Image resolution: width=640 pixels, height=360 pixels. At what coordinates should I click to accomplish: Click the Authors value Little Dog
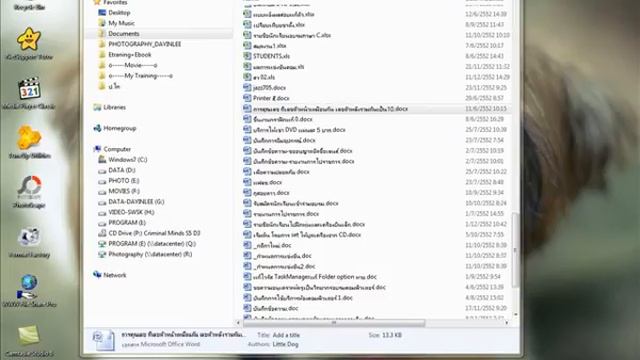click(285, 344)
